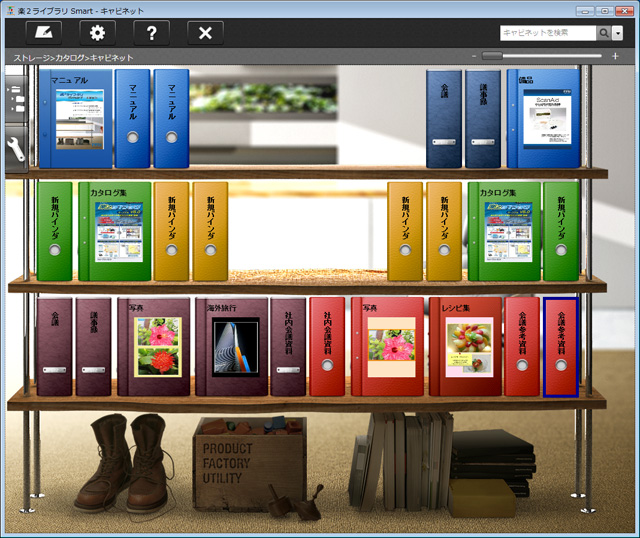Select the maroon 写真 binder with two flowers

(154, 347)
